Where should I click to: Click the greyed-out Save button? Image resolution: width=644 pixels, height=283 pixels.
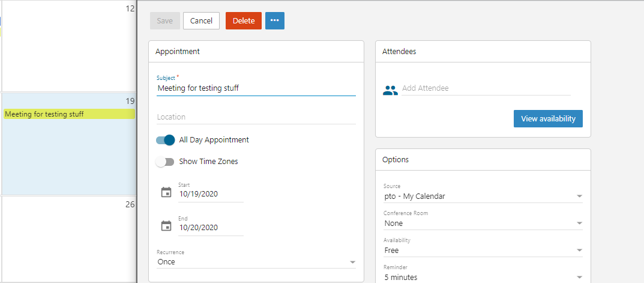click(x=164, y=20)
